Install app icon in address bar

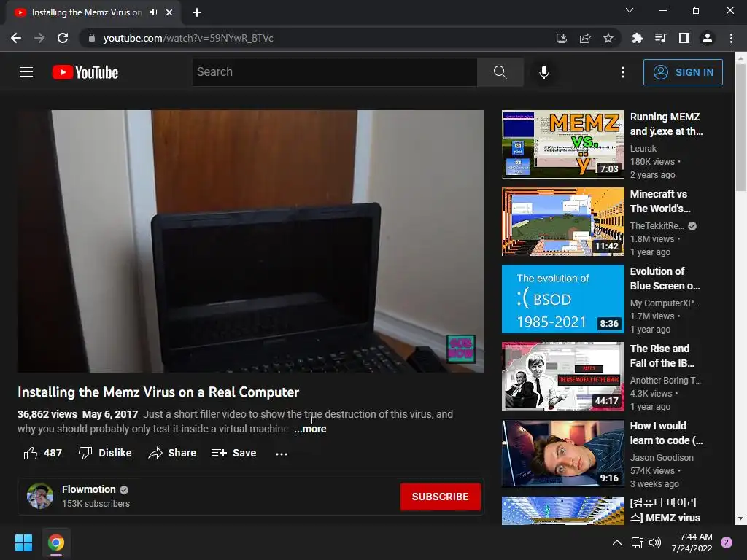562,38
